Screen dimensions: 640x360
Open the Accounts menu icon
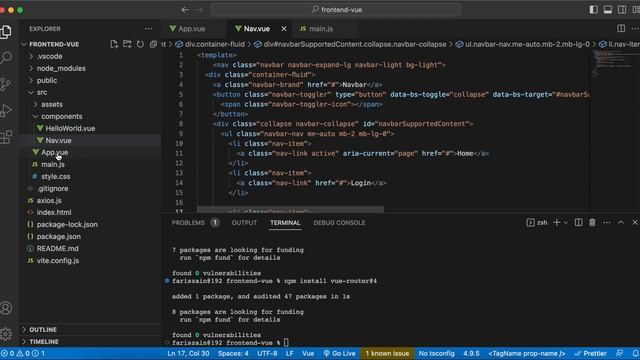coord(6,308)
